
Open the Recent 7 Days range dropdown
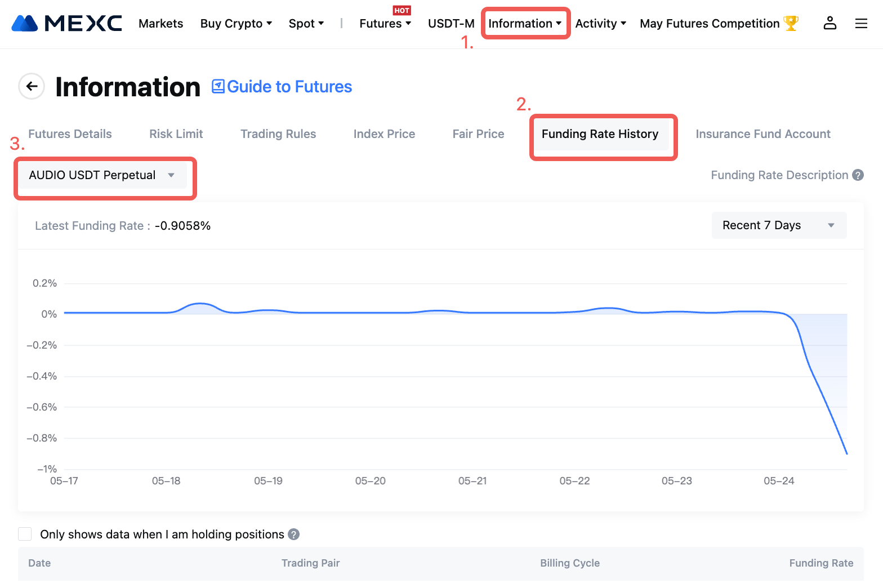(779, 225)
